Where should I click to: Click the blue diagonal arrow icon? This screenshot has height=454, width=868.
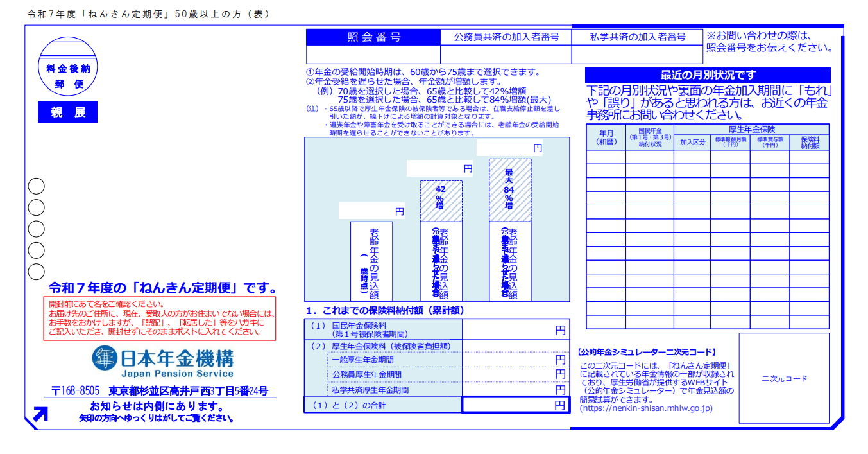[40, 414]
